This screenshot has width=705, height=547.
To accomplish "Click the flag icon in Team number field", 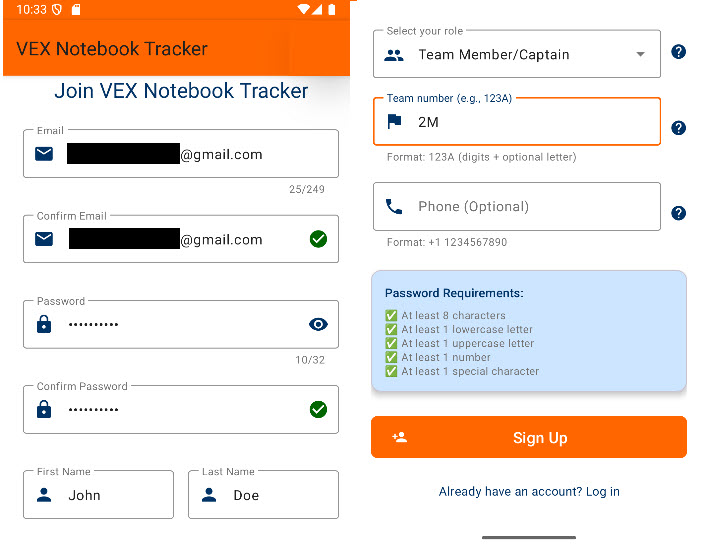I will tap(394, 122).
